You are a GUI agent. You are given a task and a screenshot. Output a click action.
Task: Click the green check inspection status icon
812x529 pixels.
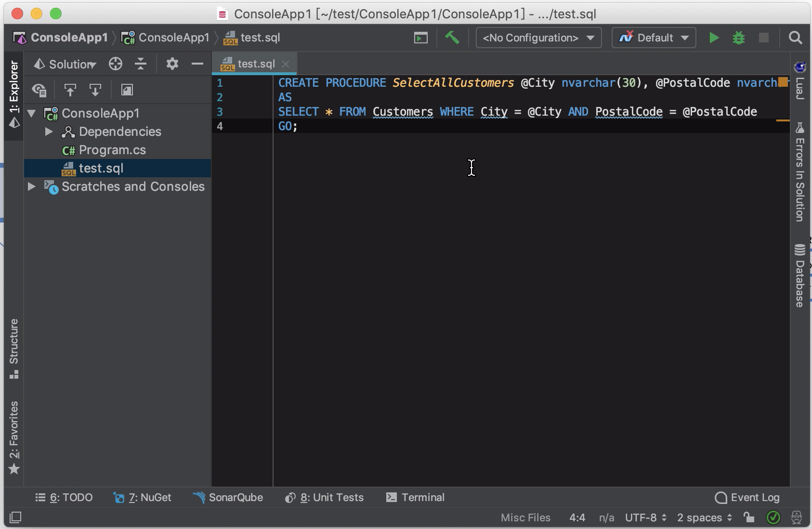(x=773, y=517)
